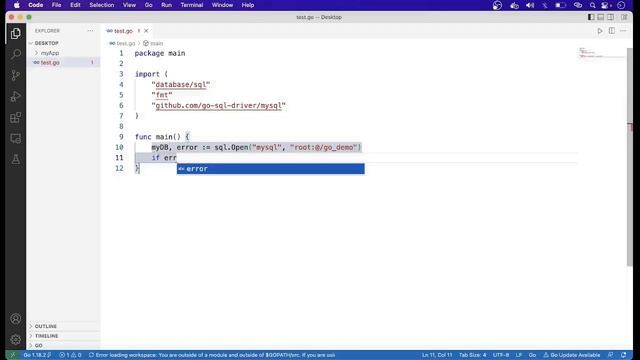640x360 pixels.
Task: Click the code minimap preview
Action: (x=602, y=53)
